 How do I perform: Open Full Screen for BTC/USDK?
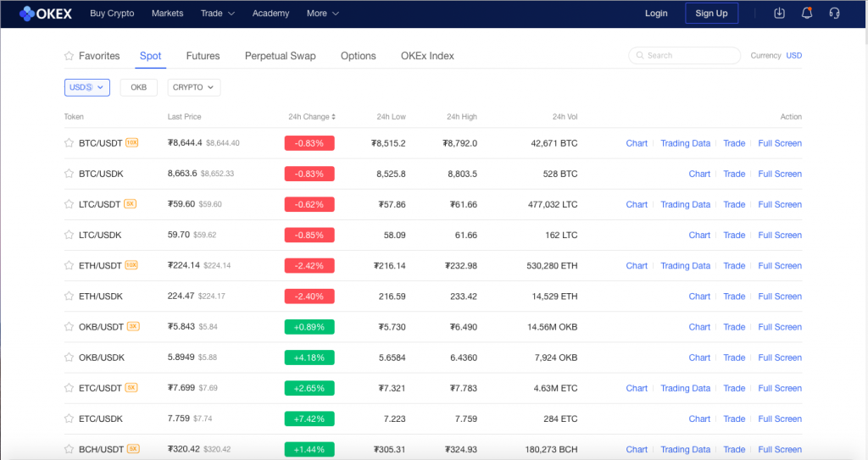pyautogui.click(x=780, y=174)
